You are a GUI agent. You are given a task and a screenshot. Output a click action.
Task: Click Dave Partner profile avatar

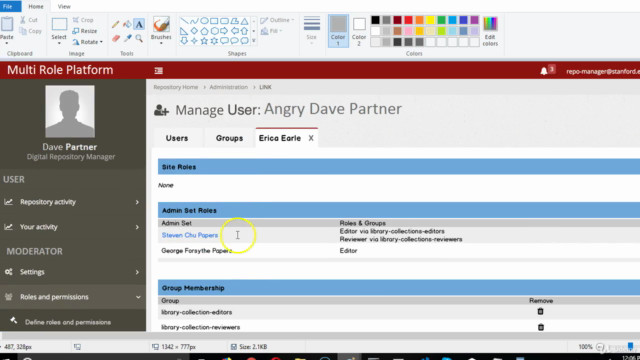tap(70, 111)
